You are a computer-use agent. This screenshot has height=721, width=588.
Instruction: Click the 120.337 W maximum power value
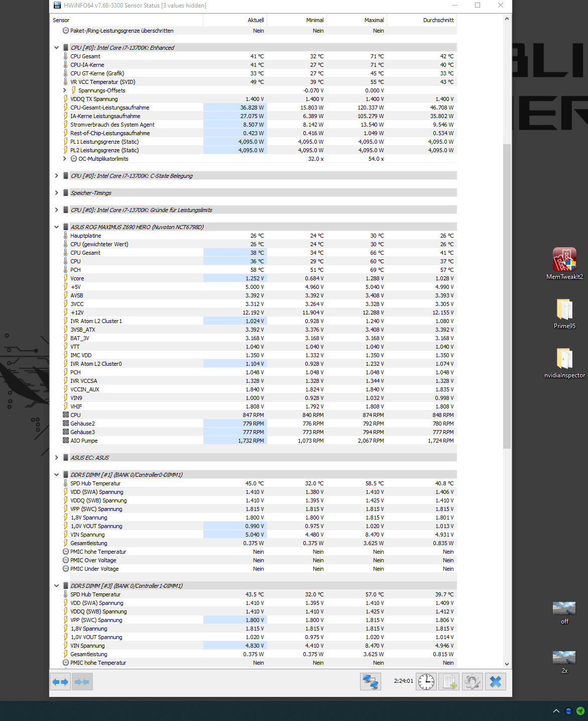(x=371, y=108)
